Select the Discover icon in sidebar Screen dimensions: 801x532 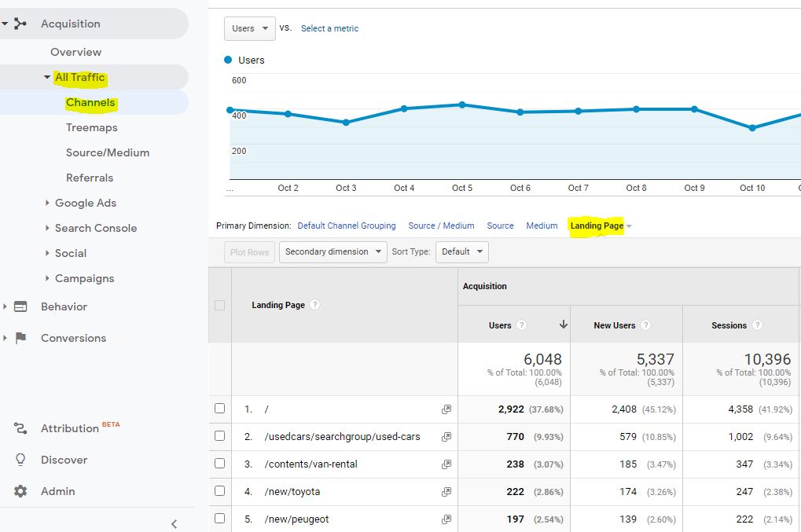pos(19,460)
